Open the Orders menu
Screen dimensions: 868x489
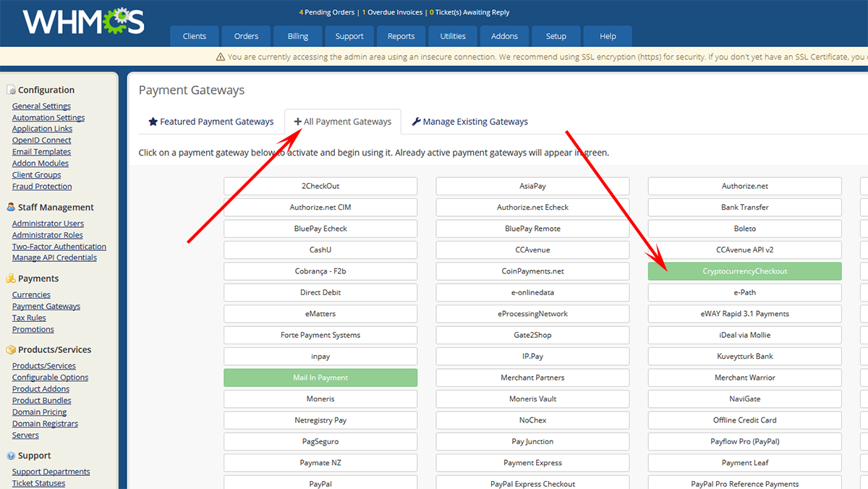[246, 36]
